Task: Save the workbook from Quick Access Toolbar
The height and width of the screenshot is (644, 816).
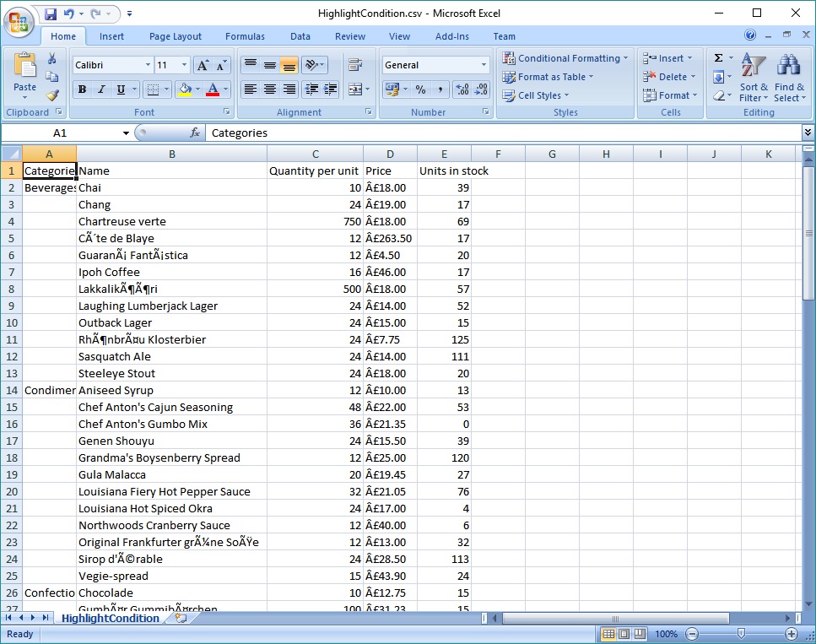Action: click(51, 14)
